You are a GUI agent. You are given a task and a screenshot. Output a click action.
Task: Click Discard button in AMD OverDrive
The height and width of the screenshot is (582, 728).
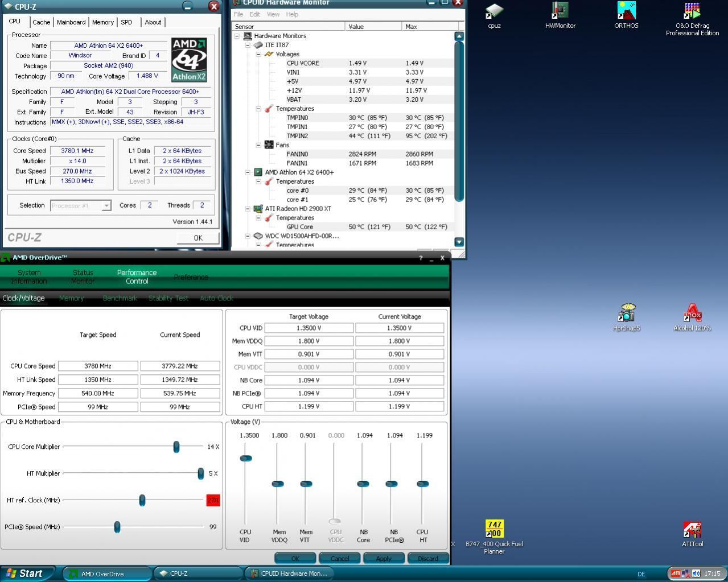click(x=428, y=558)
